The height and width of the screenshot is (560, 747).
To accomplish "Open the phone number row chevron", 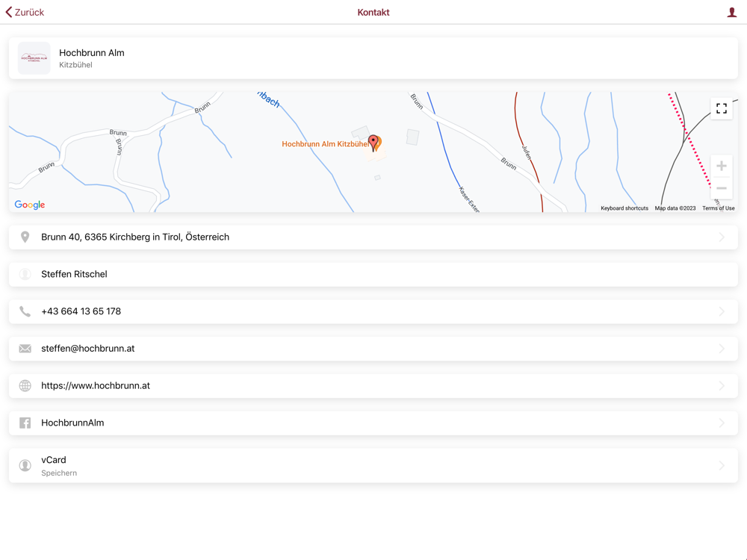I will click(722, 311).
